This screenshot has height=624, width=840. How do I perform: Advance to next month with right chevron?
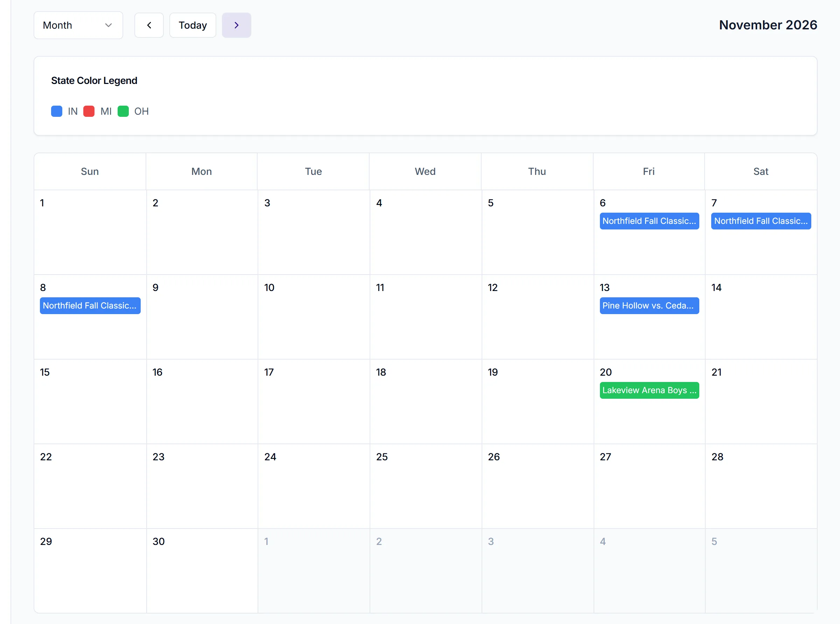coord(236,25)
